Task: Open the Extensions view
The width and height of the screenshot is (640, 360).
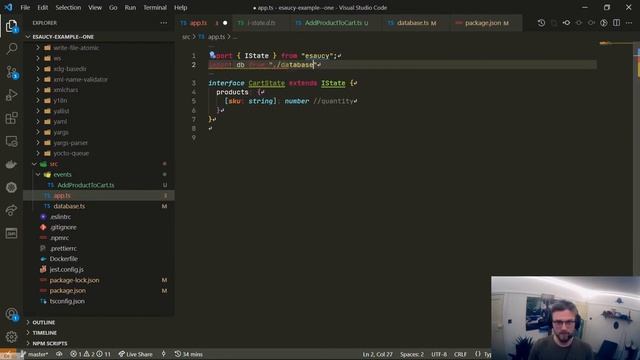Action: click(11, 118)
